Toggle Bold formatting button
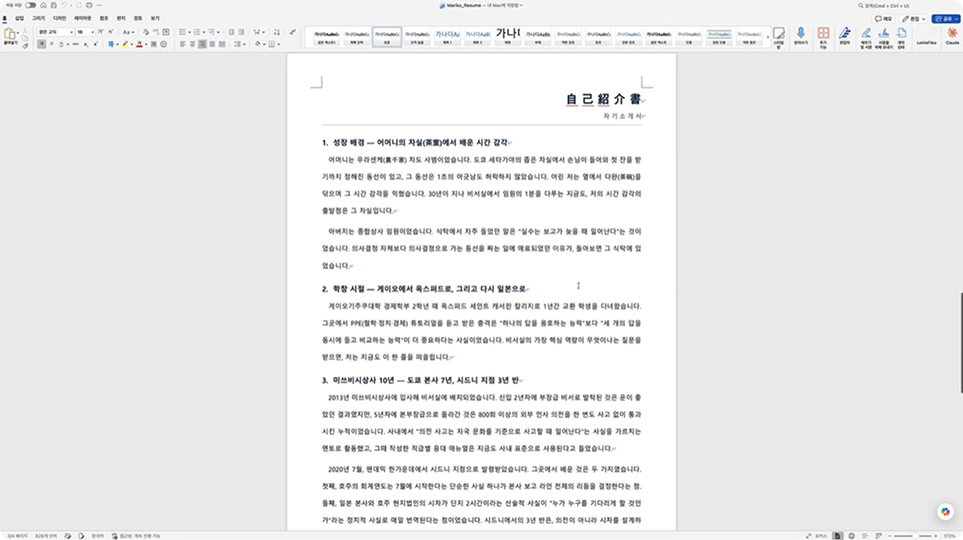The width and height of the screenshot is (963, 540). 41,44
